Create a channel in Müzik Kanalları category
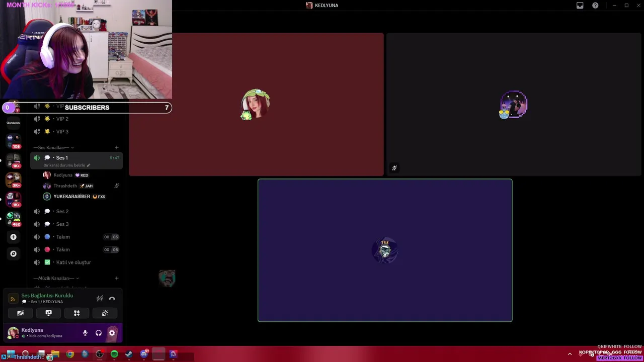The width and height of the screenshot is (644, 362). click(x=117, y=278)
